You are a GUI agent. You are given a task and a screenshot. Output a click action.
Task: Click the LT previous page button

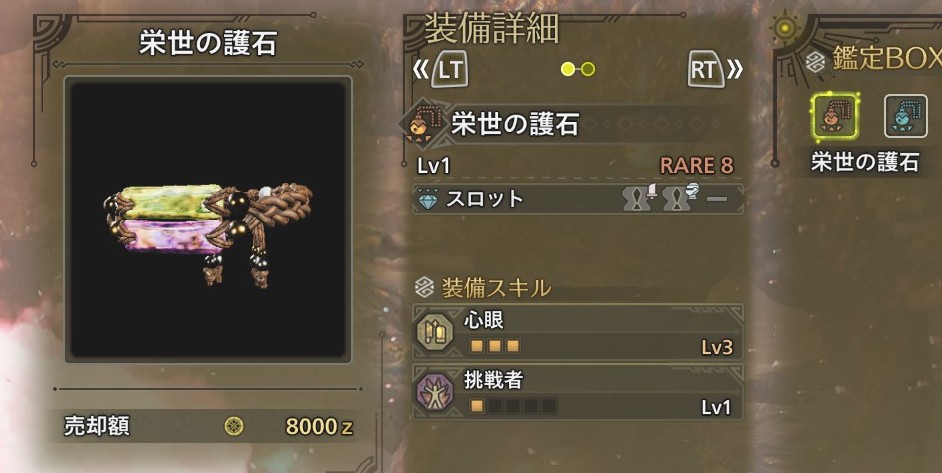tap(449, 70)
